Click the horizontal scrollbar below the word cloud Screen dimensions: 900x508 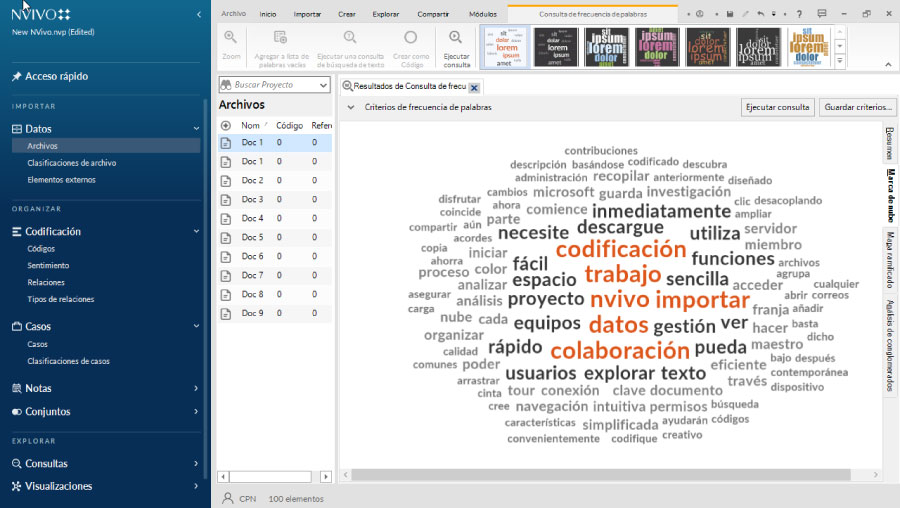click(600, 475)
